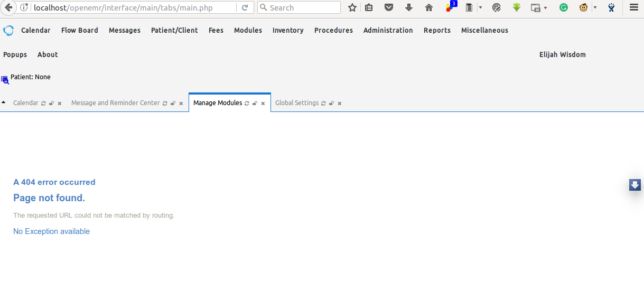Click the blue figure extension icon
The height and width of the screenshot is (290, 644).
[x=611, y=7]
